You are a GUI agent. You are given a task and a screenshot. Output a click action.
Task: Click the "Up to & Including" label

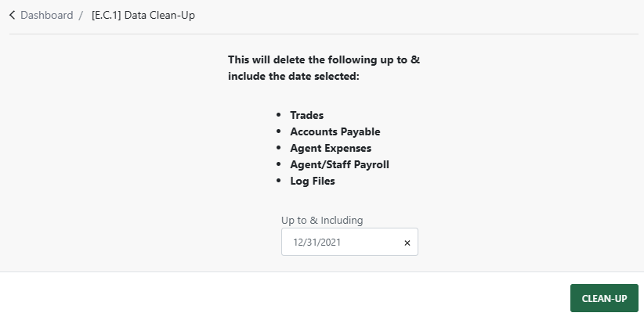pyautogui.click(x=322, y=221)
